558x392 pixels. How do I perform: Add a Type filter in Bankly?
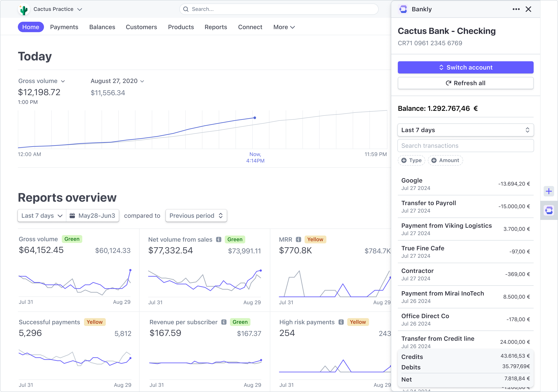click(x=411, y=160)
